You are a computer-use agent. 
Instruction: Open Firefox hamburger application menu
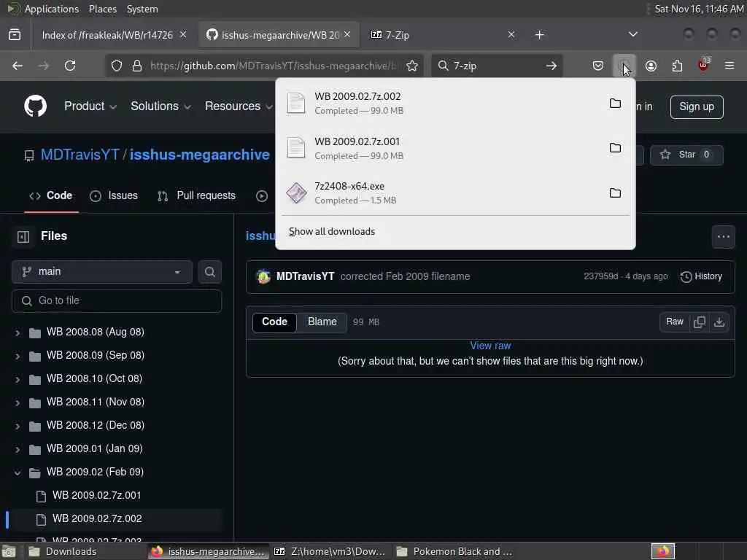point(729,66)
